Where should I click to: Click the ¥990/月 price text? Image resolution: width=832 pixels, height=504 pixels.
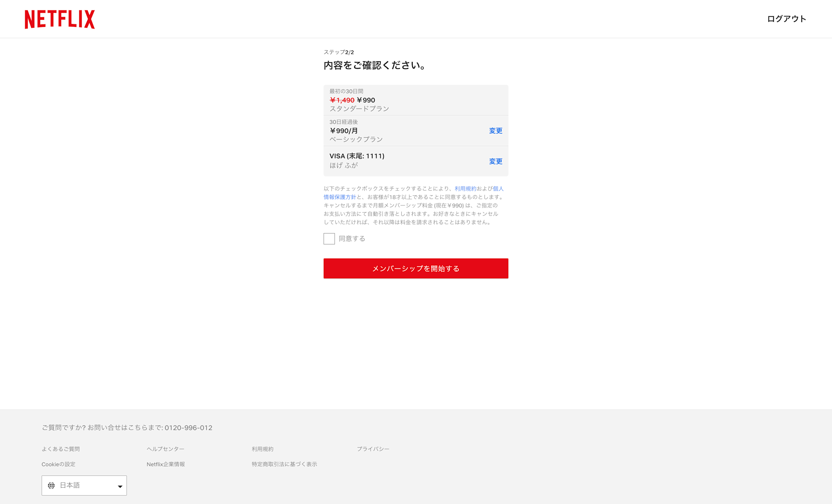[344, 131]
